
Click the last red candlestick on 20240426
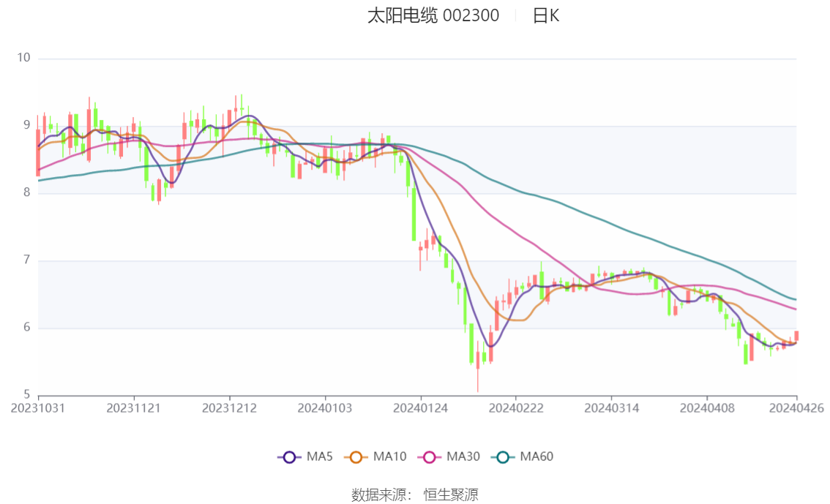coord(796,336)
